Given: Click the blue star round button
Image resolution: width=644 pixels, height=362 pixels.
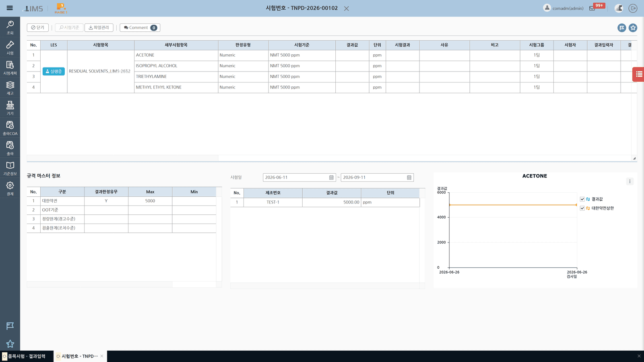Looking at the screenshot, I should coord(633,28).
